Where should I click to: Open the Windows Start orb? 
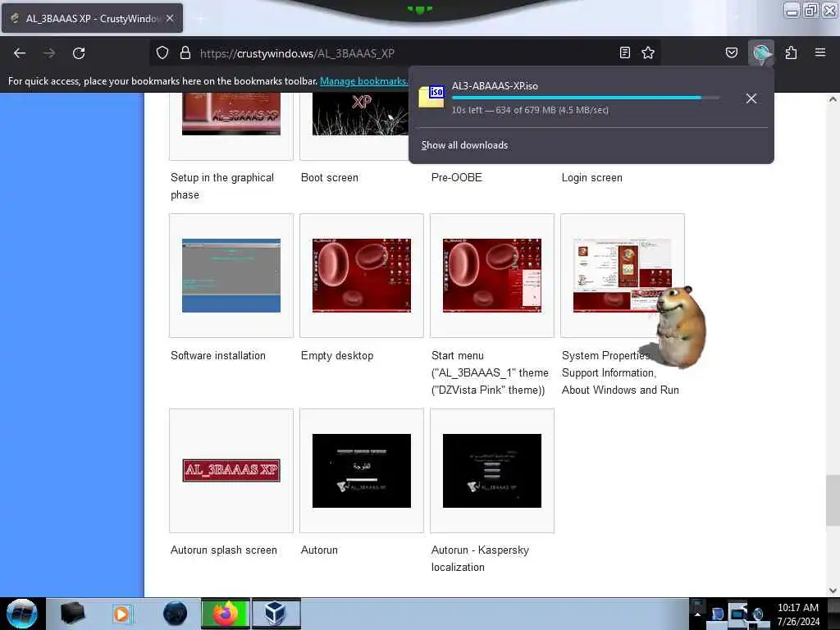pyautogui.click(x=22, y=614)
